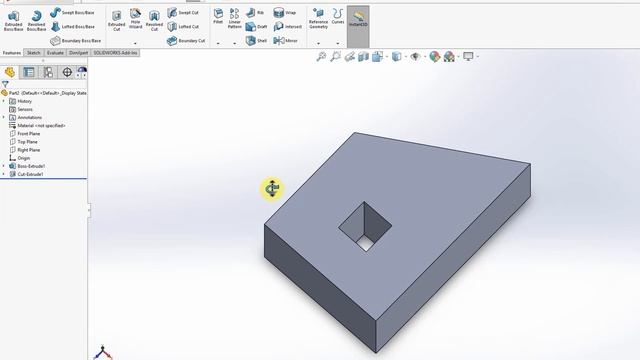Screen dimensions: 640x360
Task: Click the Linear Pattern tool
Action: point(234,18)
